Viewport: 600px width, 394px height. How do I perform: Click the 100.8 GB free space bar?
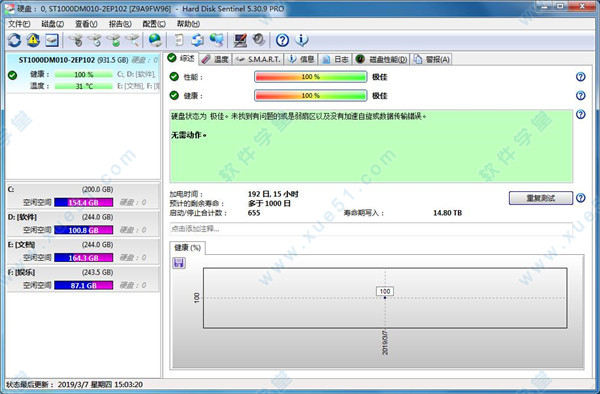pos(83,230)
